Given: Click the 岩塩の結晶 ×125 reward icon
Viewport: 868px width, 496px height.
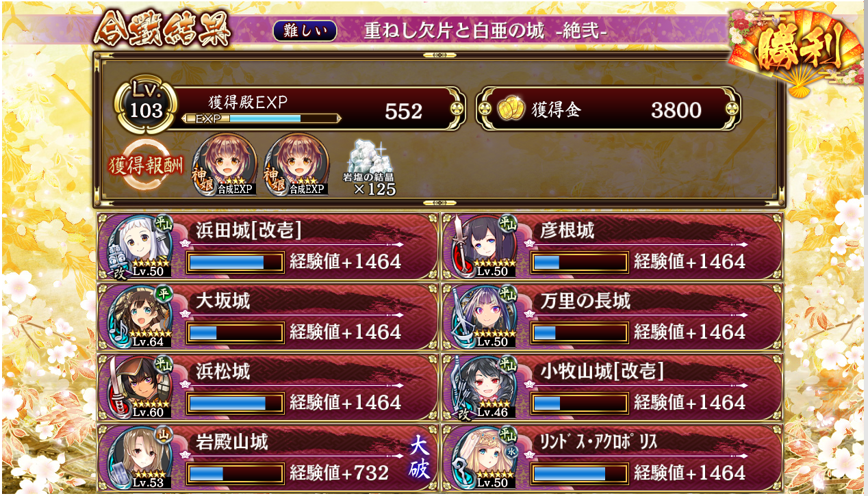Looking at the screenshot, I should [370, 168].
